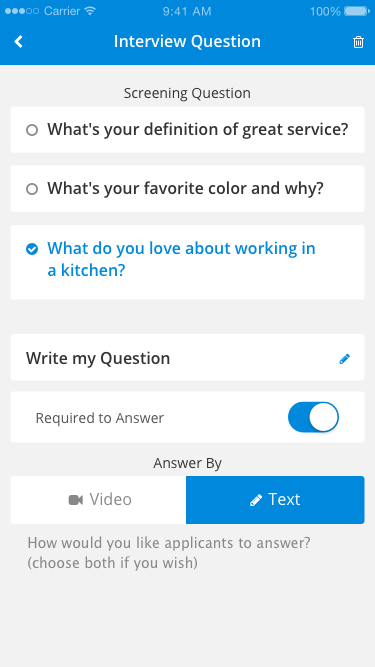The height and width of the screenshot is (667, 375).
Task: Select the favorite color radio button
Action: [x=32, y=189]
